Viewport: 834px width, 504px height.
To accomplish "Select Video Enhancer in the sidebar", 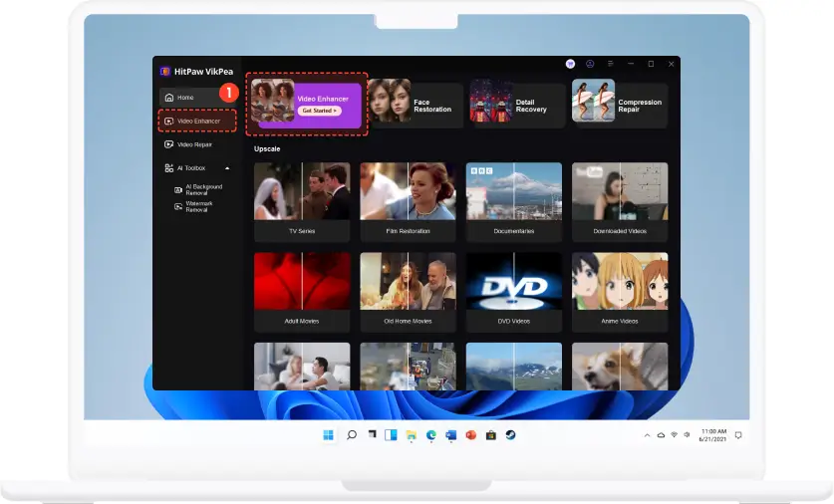I will tap(197, 122).
